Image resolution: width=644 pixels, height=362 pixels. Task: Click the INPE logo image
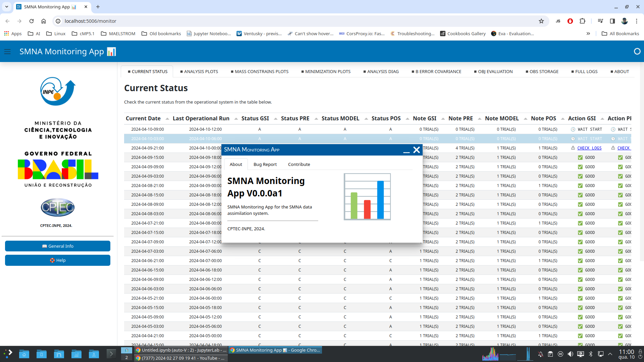click(x=58, y=91)
